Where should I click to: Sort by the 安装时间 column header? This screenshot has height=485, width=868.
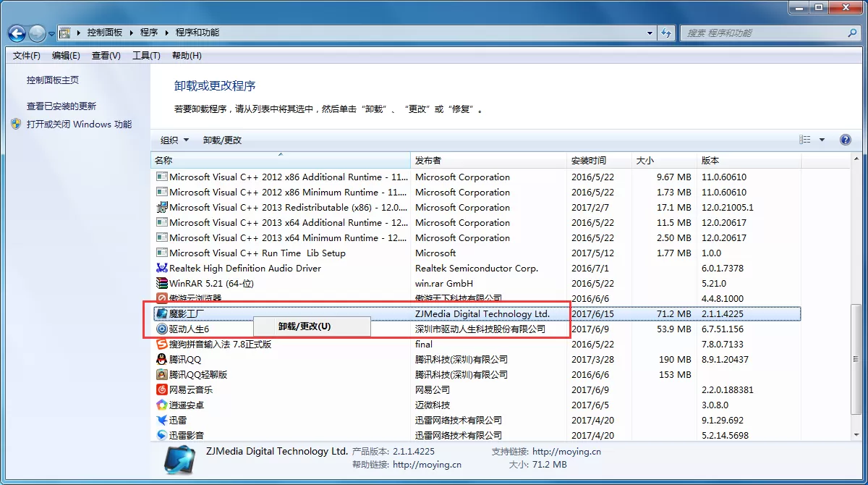click(x=599, y=161)
